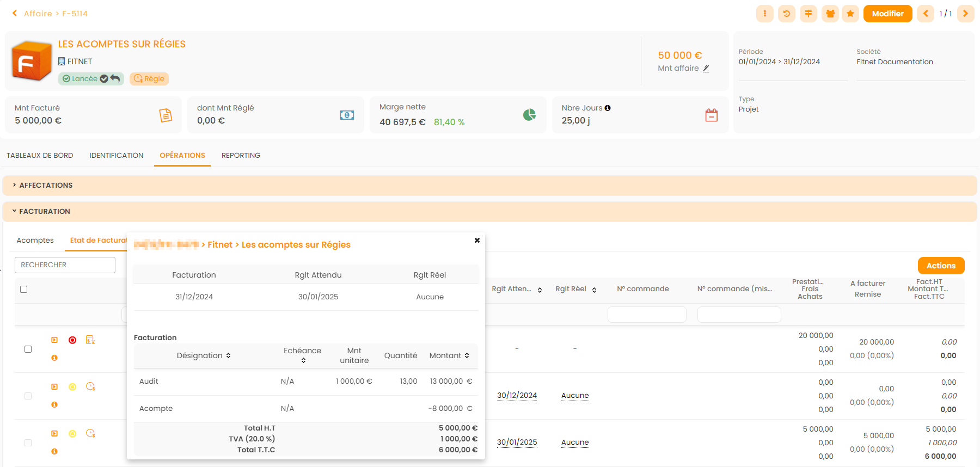
Task: Open the three-dot more options menu
Action: [x=764, y=14]
